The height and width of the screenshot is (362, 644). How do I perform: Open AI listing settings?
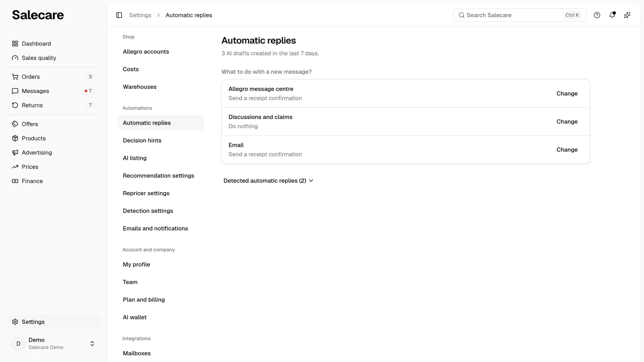(161, 158)
